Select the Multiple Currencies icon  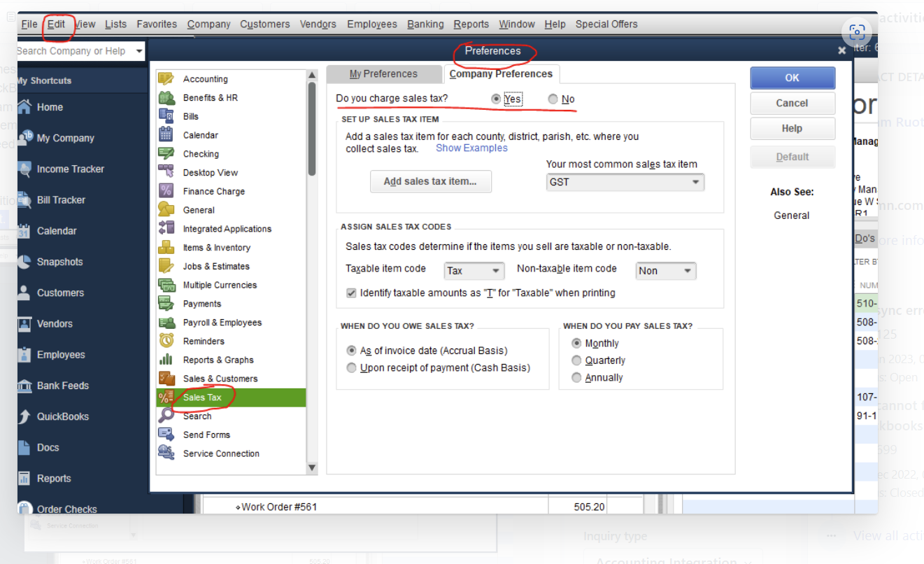pos(166,285)
